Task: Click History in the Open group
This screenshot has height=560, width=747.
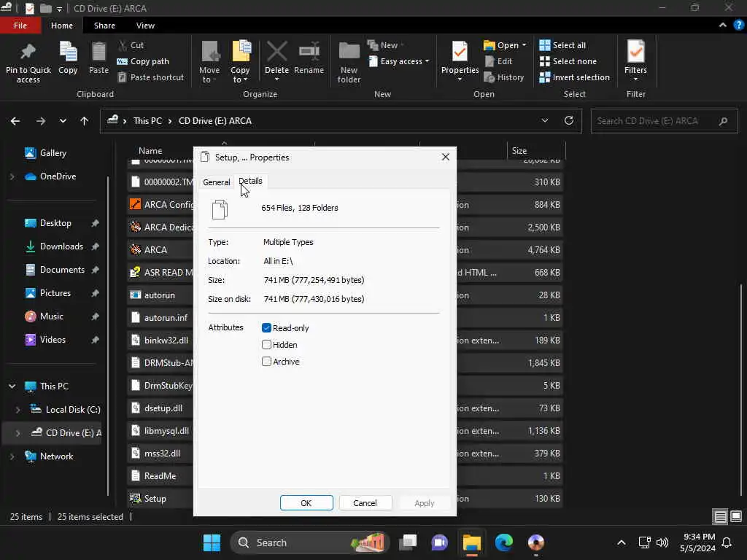Action: (504, 77)
